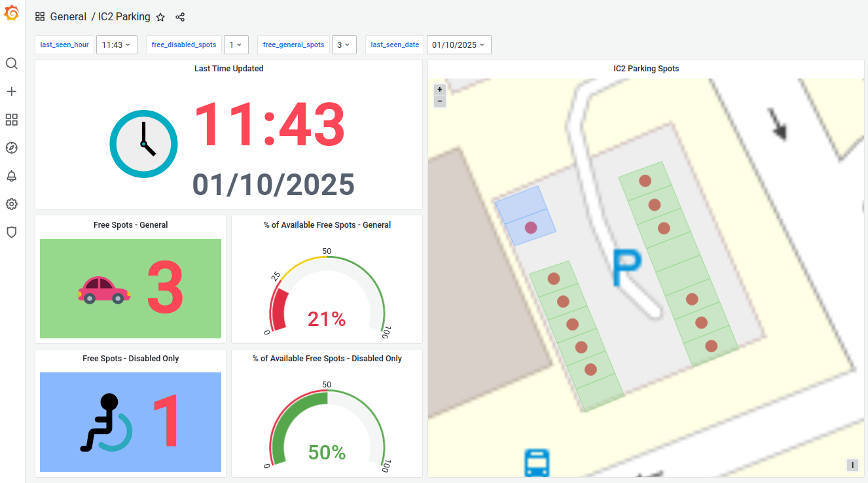Click the free_general_spots variable label
Image resolution: width=868 pixels, height=483 pixels.
(x=294, y=45)
